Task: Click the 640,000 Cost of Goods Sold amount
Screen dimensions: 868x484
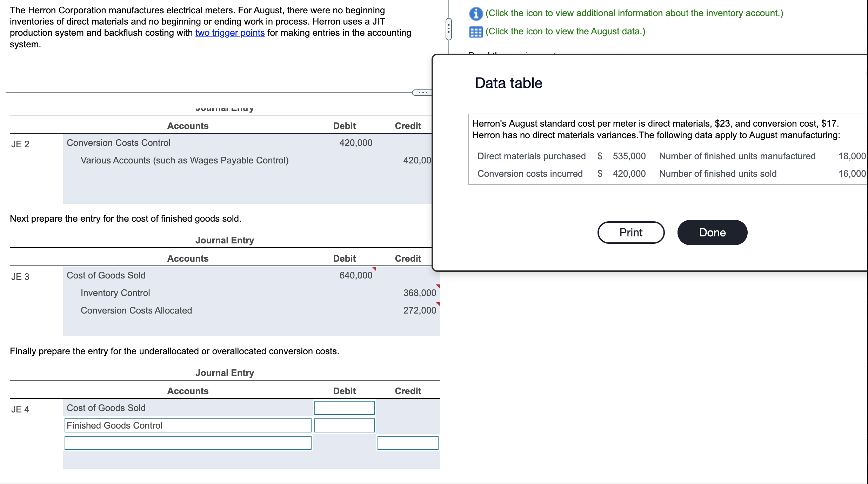Action: 355,275
